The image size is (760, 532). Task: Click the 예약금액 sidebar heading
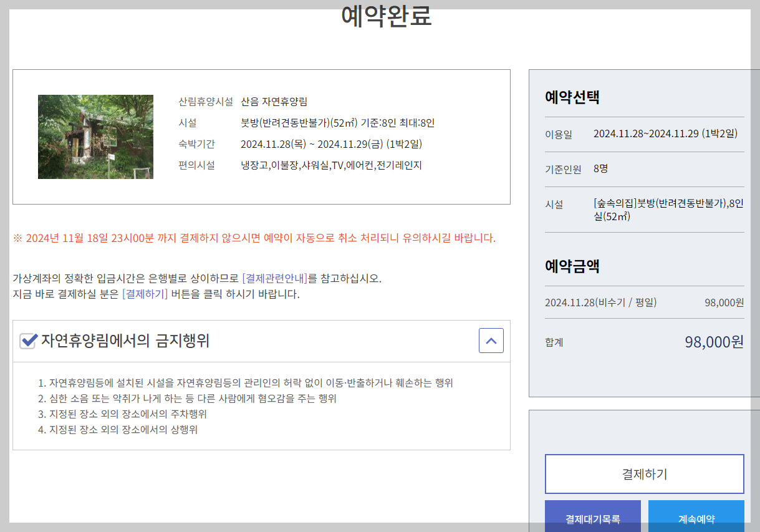click(572, 266)
